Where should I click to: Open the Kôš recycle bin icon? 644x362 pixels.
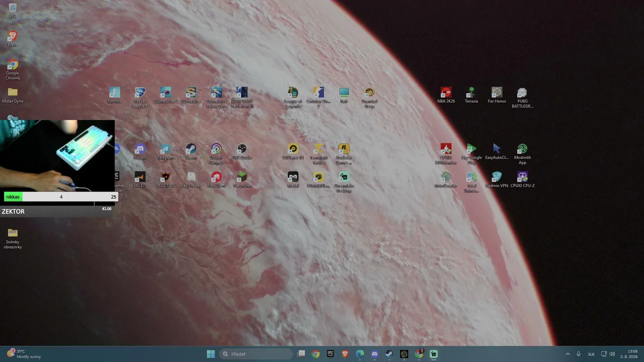point(13,11)
